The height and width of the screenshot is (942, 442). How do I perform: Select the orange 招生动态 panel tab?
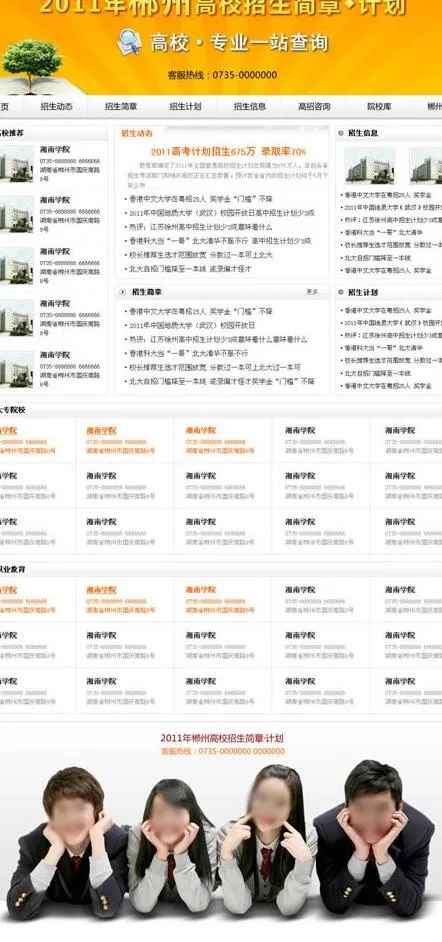(x=137, y=133)
